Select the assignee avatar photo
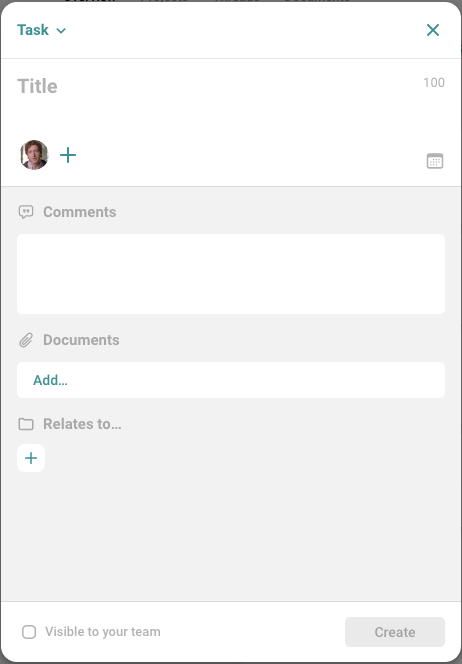This screenshot has height=664, width=462. (34, 155)
